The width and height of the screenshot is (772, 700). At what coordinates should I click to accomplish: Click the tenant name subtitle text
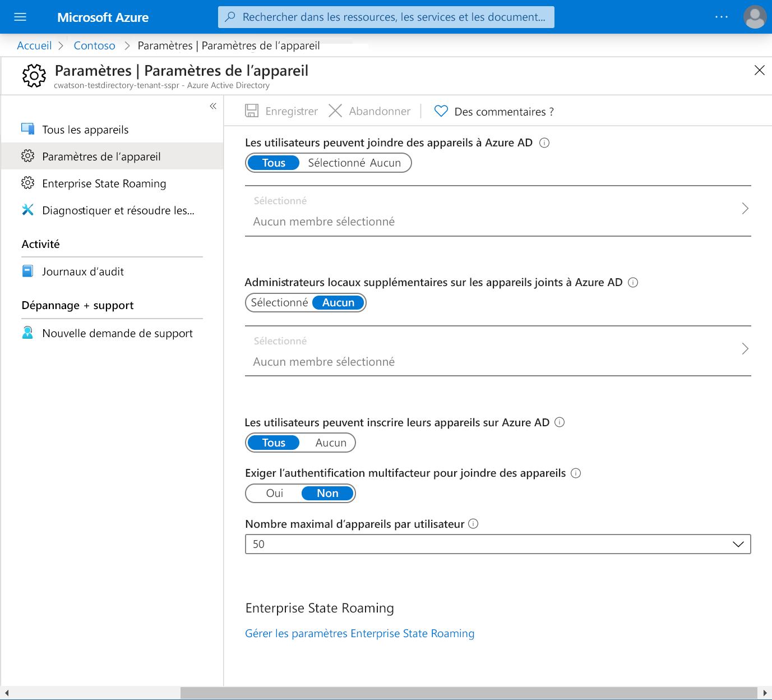tap(161, 85)
